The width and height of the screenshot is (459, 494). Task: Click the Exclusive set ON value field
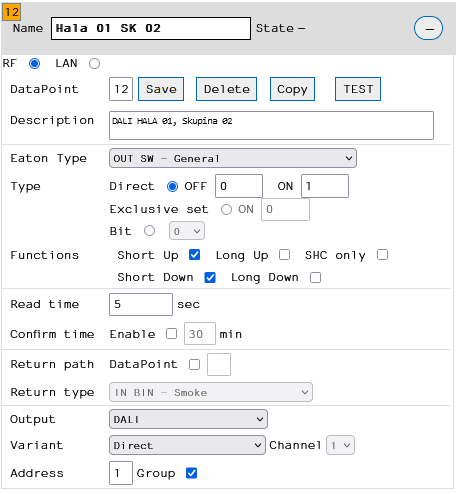[285, 209]
